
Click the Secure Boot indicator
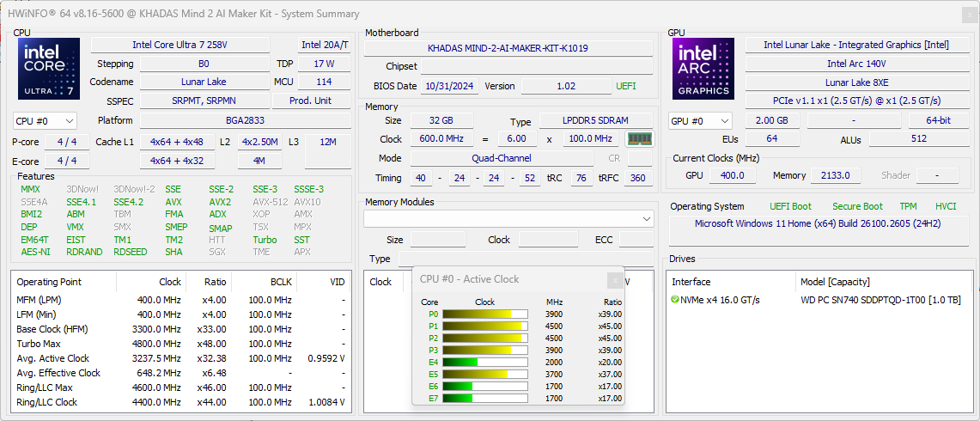pyautogui.click(x=857, y=206)
